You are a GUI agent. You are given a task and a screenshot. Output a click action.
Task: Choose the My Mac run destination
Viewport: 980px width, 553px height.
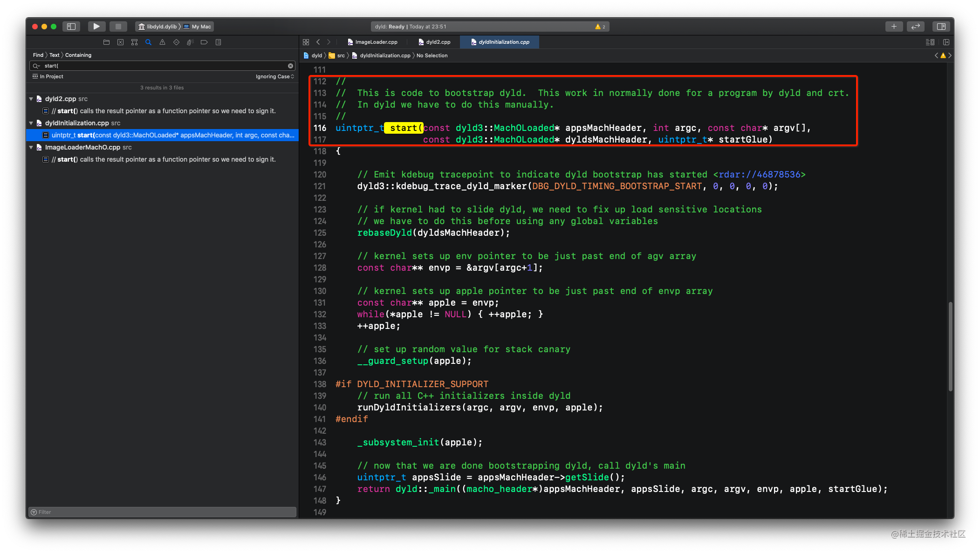coord(198,27)
